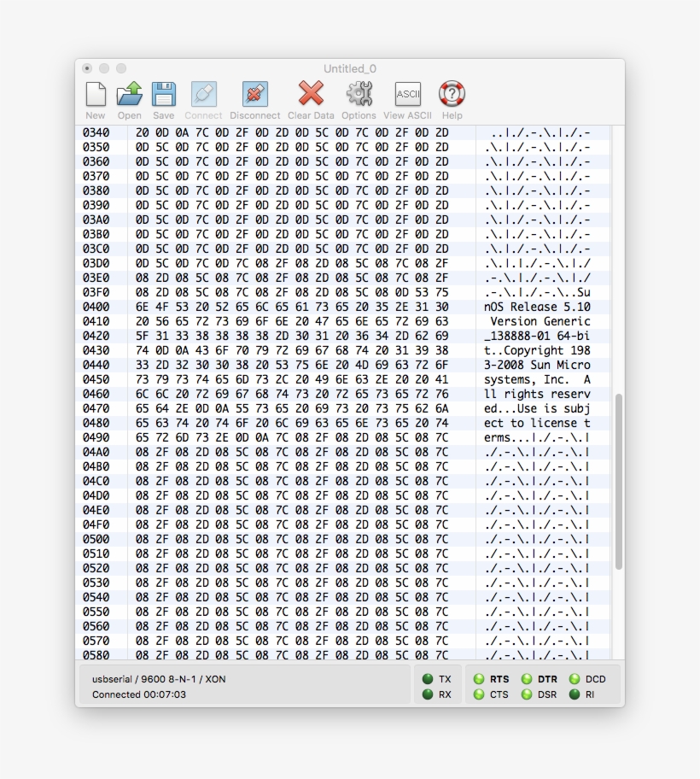Open a saved connection using the Open icon

(129, 94)
